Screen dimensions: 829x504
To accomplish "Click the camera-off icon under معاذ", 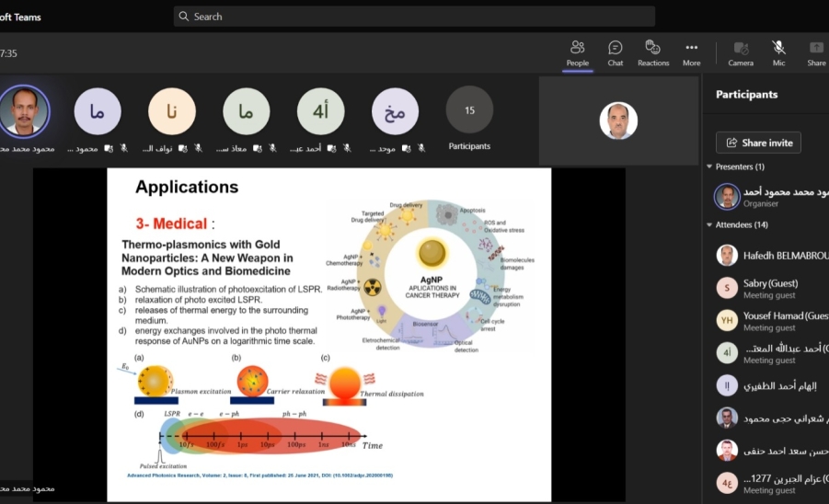I will click(258, 148).
